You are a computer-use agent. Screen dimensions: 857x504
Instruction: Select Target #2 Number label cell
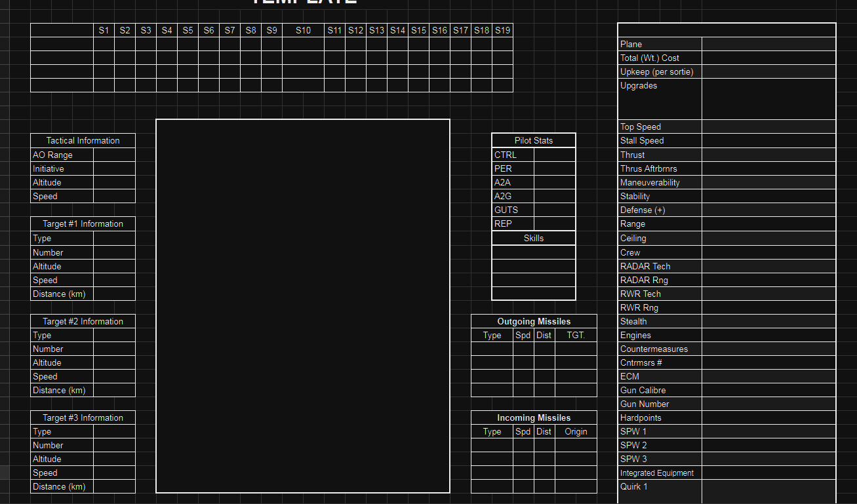[x=62, y=349]
